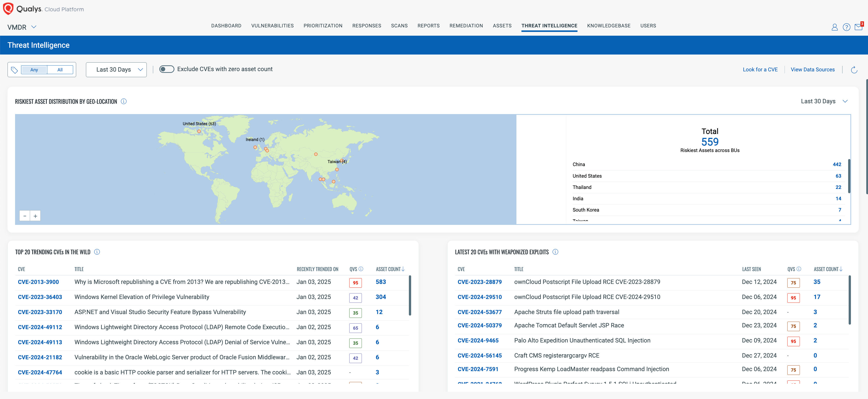This screenshot has height=399, width=868.
Task: Open CVE-2023-36403 link
Action: [40, 297]
